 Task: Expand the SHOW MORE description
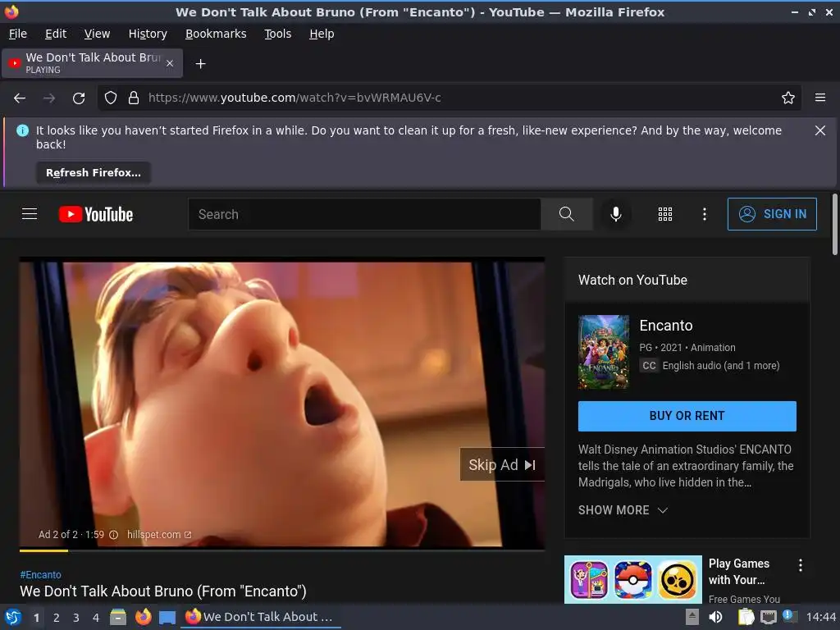pos(623,510)
